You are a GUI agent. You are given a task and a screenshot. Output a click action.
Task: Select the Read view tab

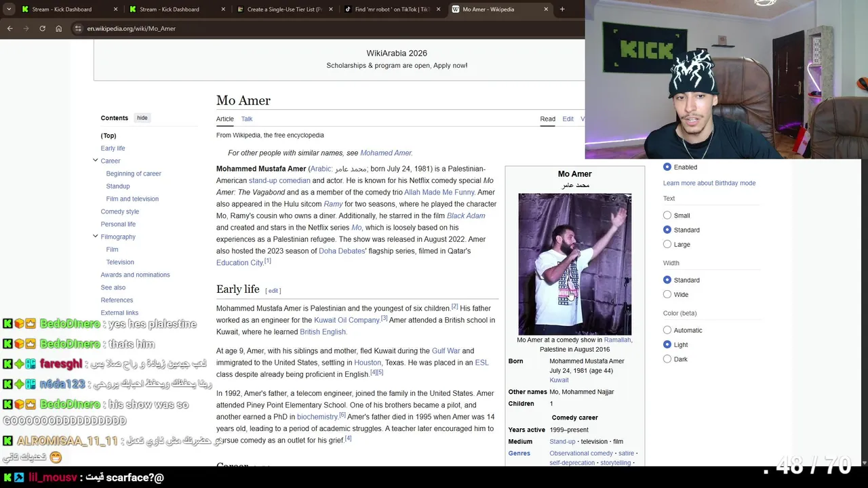coord(547,119)
